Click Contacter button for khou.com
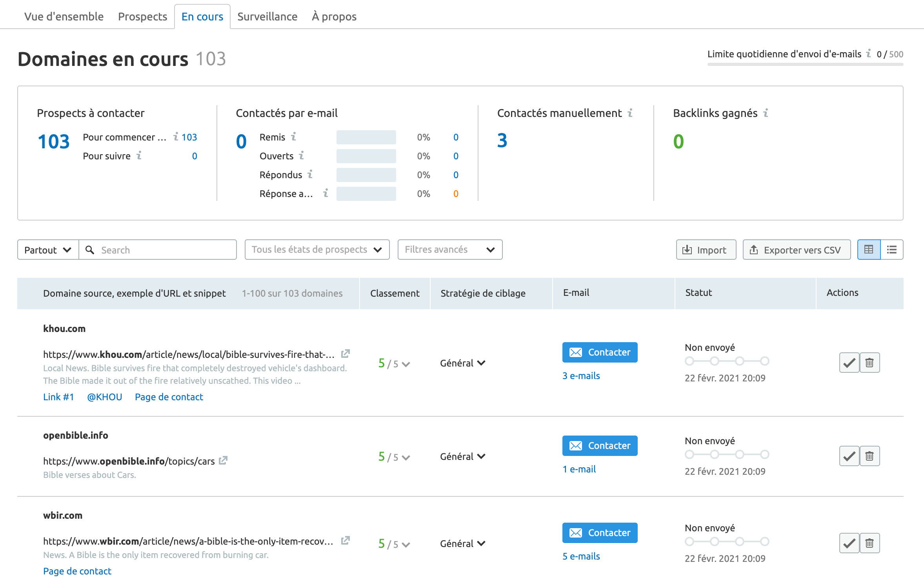924x587 pixels. click(x=600, y=352)
